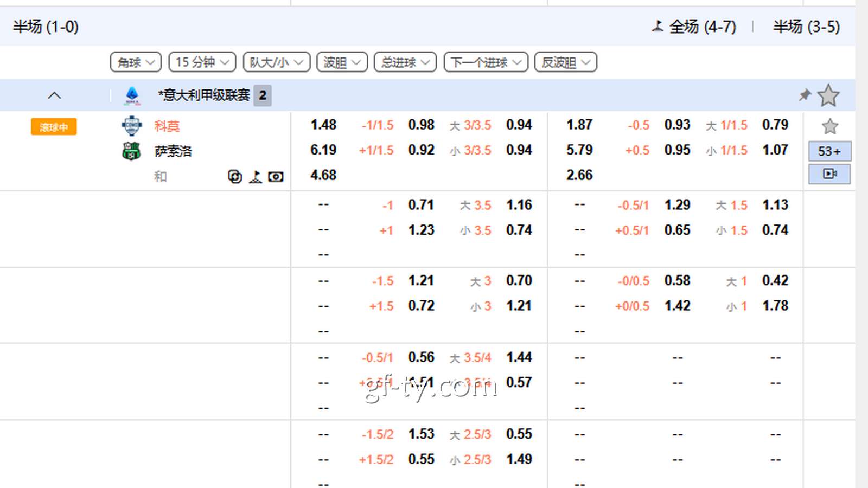Pin the 意大利甲级联赛 league with the pushpin
This screenshot has height=488, width=868.
coord(805,95)
